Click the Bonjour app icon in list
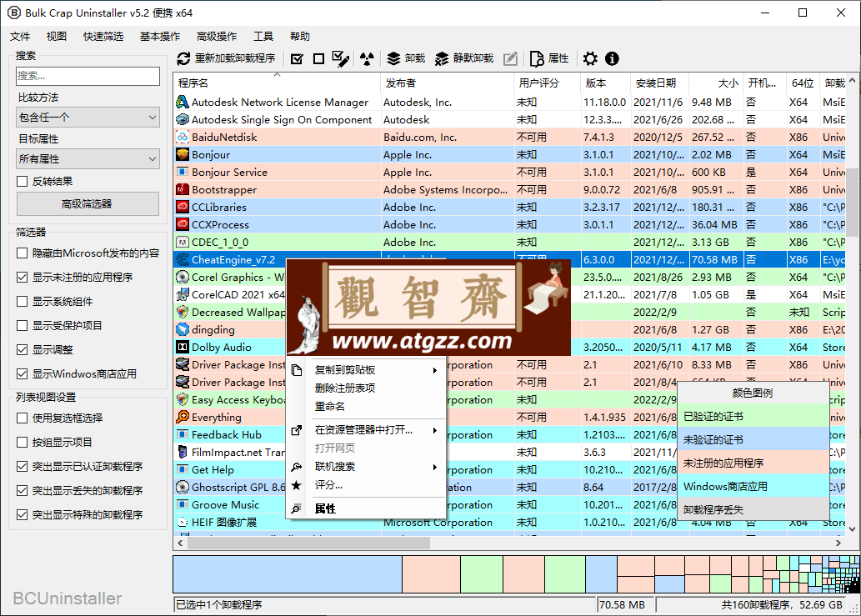The image size is (861, 616). pyautogui.click(x=183, y=155)
